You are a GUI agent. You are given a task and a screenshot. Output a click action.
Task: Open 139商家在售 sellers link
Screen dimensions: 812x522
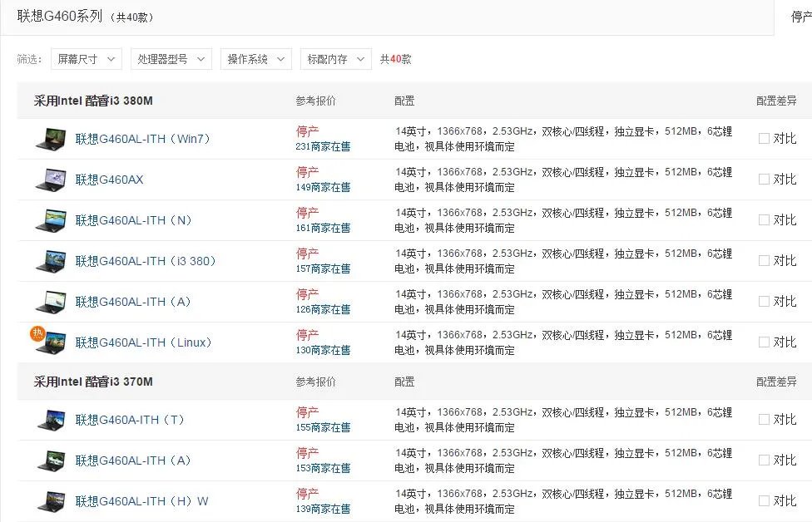(323, 509)
